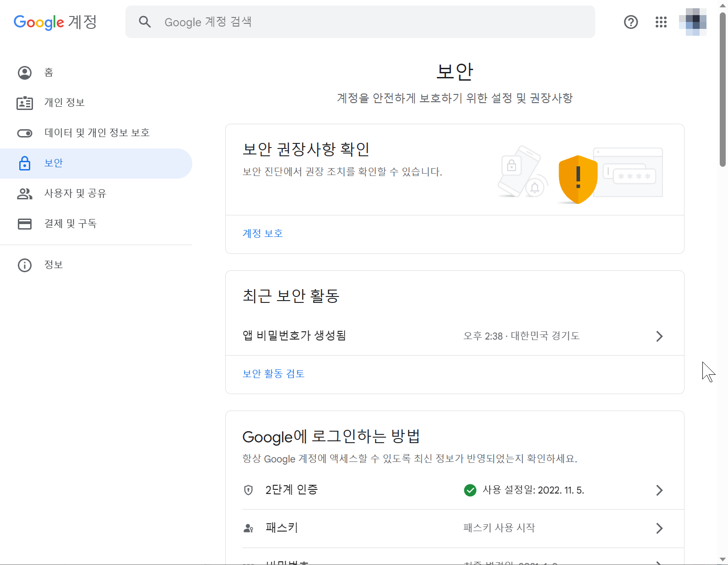Click the Google 계정 logo

tap(55, 22)
